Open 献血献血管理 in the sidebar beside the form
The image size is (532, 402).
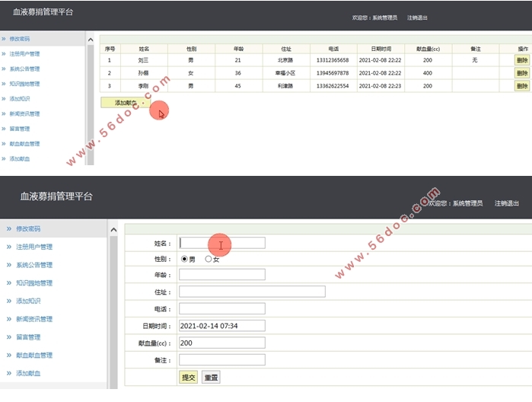(34, 355)
